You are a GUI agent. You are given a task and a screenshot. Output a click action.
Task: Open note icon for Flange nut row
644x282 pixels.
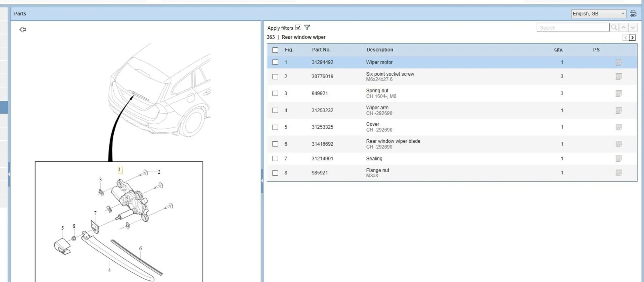[619, 173]
